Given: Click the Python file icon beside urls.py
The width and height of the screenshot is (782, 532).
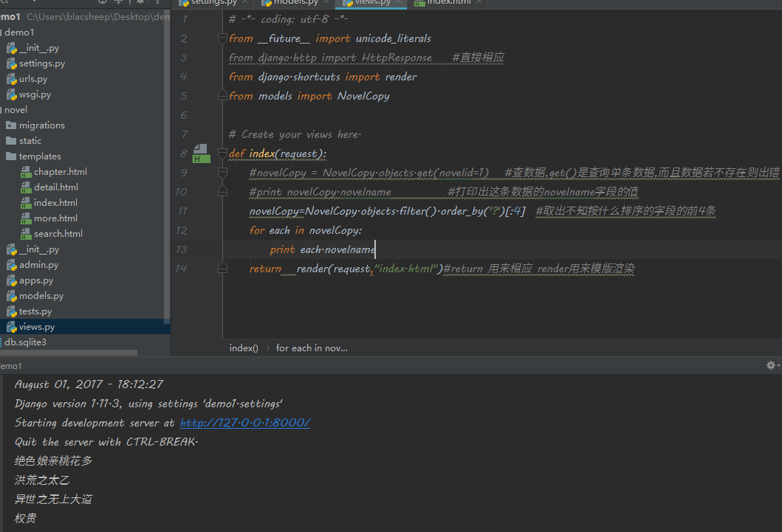Looking at the screenshot, I should click(x=11, y=79).
